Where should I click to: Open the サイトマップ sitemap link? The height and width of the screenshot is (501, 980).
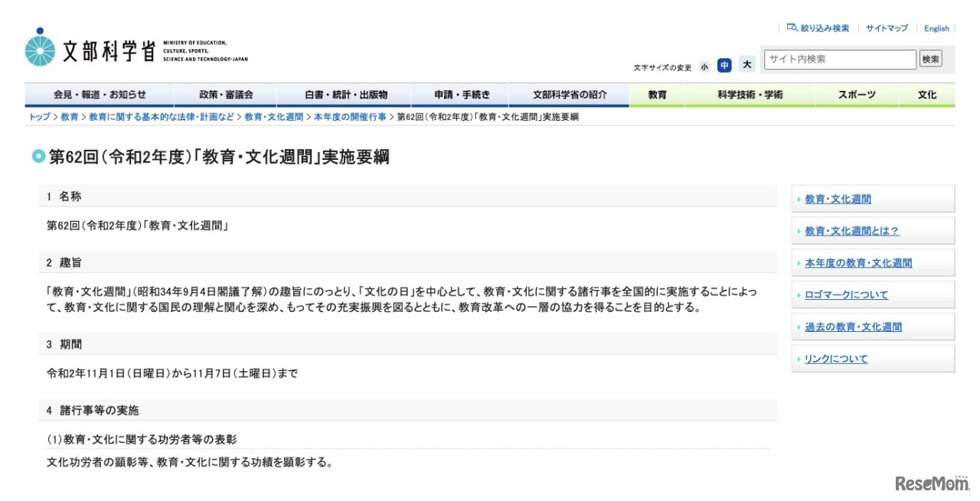[885, 28]
